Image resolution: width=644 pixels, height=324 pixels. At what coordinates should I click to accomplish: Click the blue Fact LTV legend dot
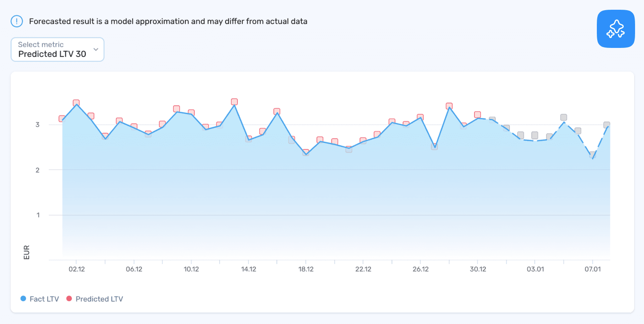(23, 298)
